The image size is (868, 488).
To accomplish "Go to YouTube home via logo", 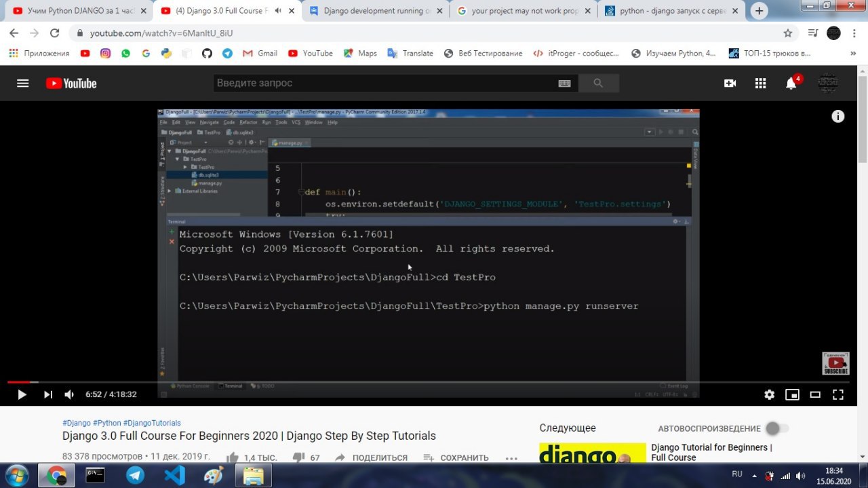I will pyautogui.click(x=71, y=83).
